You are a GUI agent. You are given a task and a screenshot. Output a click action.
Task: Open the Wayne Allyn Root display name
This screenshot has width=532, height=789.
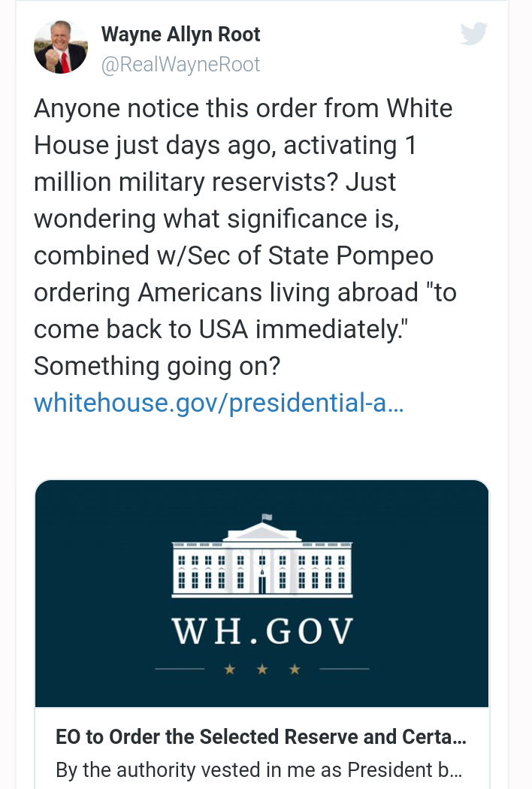[180, 35]
